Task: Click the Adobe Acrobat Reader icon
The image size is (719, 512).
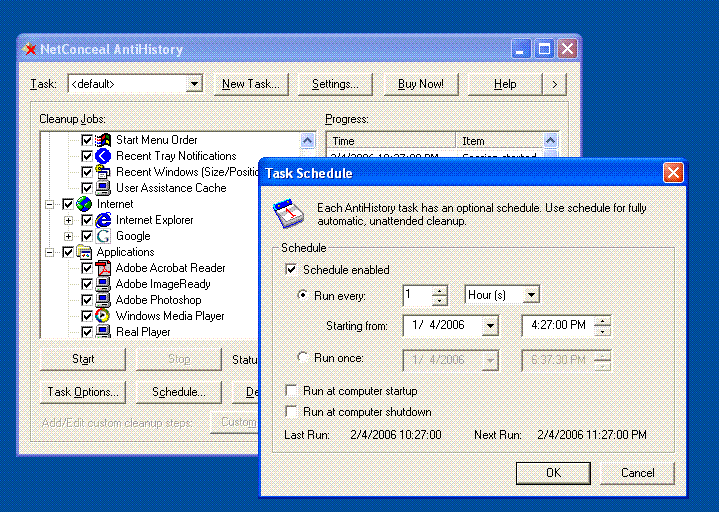Action: point(103,268)
